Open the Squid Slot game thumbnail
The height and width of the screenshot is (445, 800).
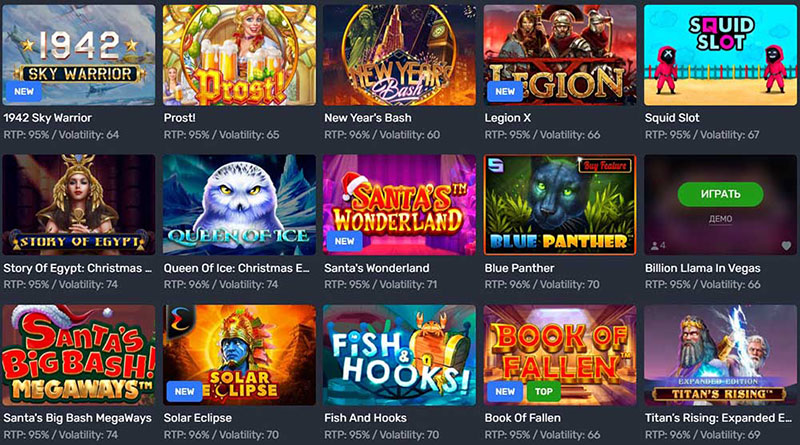click(x=720, y=55)
